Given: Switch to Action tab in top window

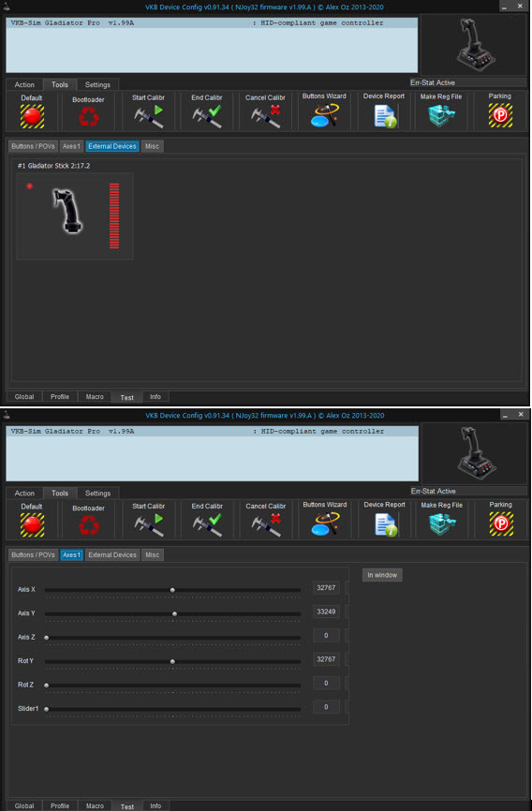Looking at the screenshot, I should [x=24, y=84].
